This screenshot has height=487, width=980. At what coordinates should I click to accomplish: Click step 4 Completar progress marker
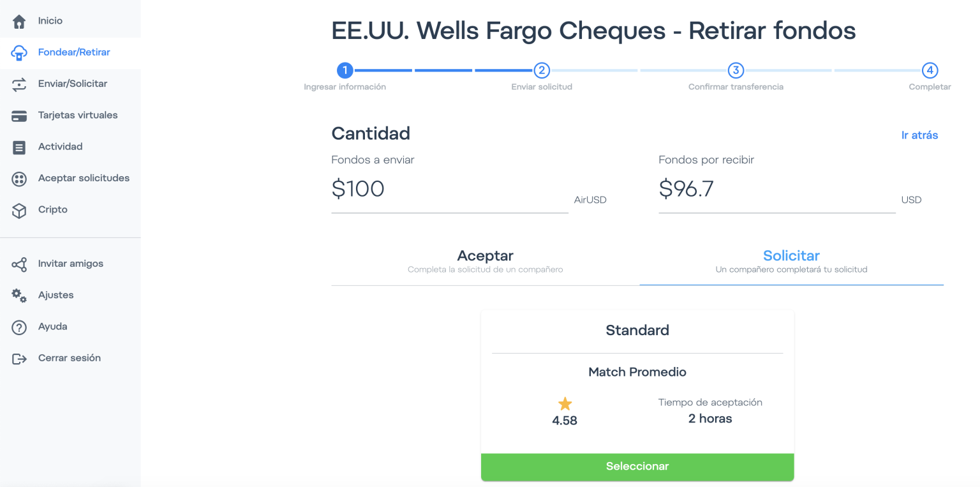930,70
